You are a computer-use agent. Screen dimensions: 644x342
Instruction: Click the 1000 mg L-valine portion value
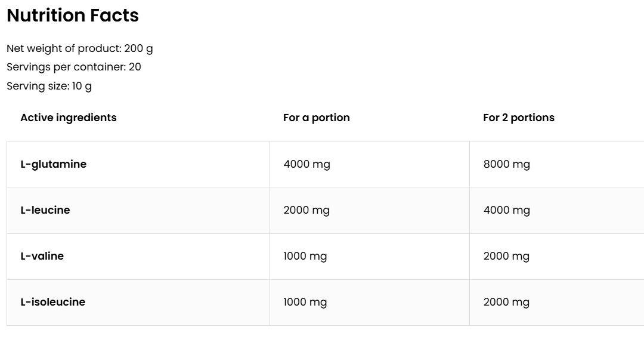tap(305, 256)
